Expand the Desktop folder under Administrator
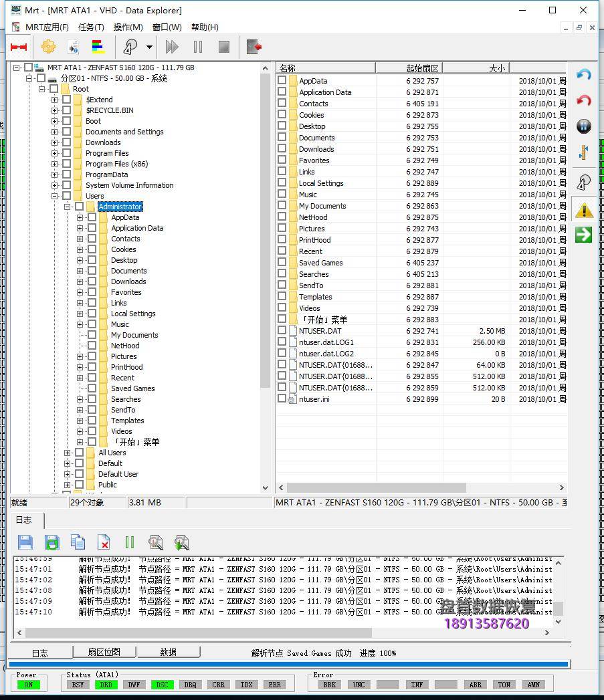Image resolution: width=604 pixels, height=700 pixels. click(x=80, y=260)
